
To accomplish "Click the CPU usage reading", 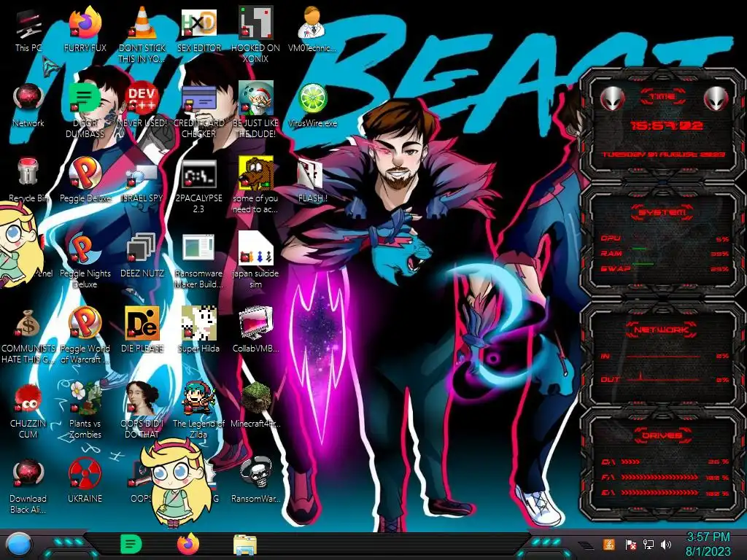I will click(x=722, y=239).
